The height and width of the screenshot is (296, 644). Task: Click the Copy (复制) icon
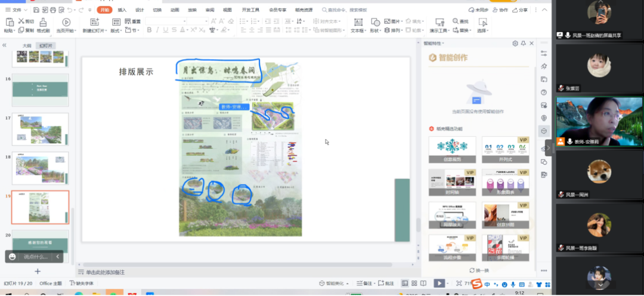click(21, 30)
